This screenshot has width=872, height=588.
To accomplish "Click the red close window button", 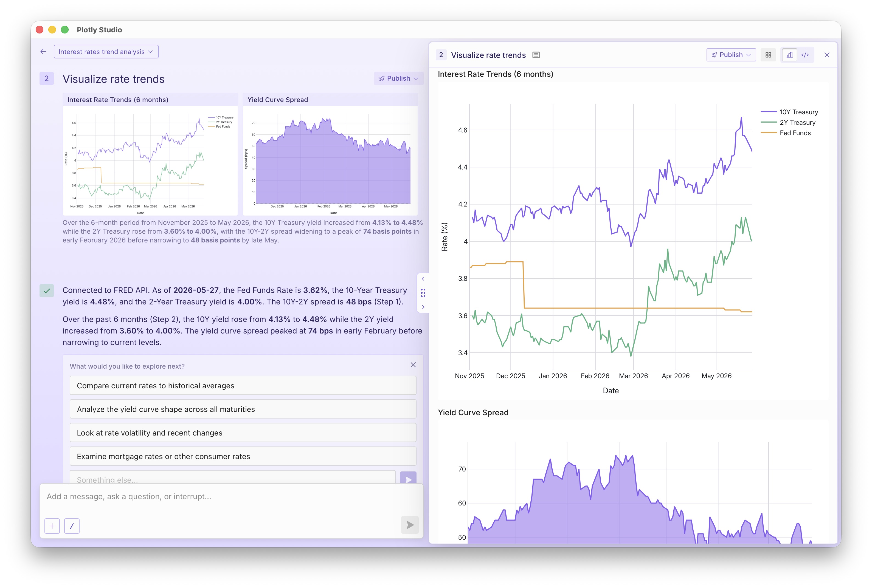I will pos(40,30).
